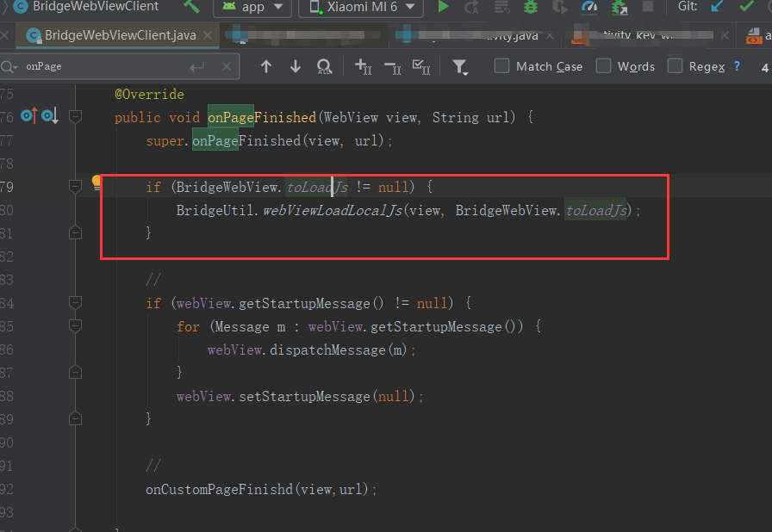Open the Filter Search Results icon
The image size is (772, 532).
(x=460, y=65)
